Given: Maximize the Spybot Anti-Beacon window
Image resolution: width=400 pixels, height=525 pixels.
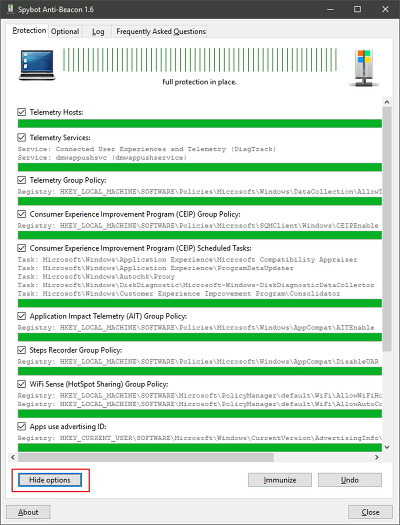Looking at the screenshot, I should tap(357, 9).
